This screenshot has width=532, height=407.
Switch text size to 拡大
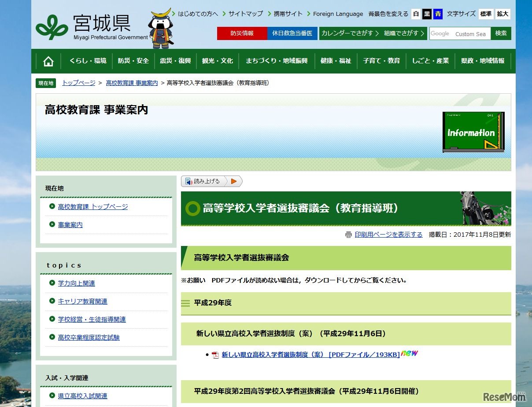(x=503, y=14)
